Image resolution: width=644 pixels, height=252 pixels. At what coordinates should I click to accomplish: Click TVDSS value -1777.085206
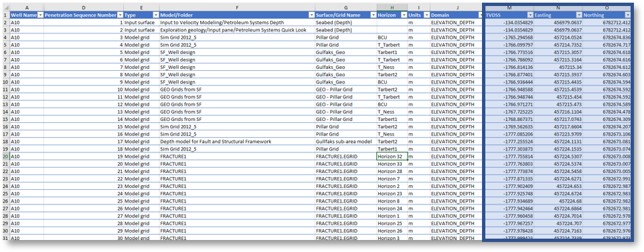click(x=509, y=134)
